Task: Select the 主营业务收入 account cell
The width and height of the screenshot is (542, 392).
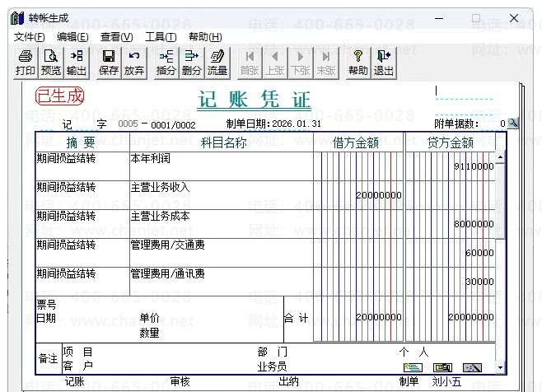Action: pyautogui.click(x=222, y=195)
